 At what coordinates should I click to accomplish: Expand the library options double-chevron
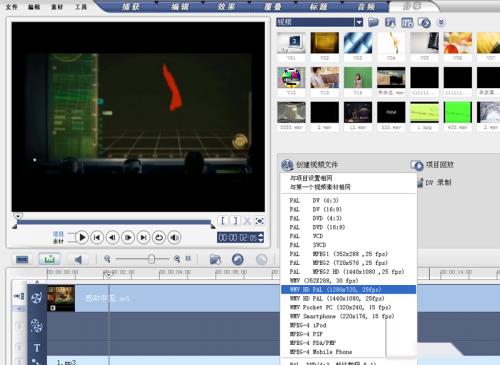point(441,22)
